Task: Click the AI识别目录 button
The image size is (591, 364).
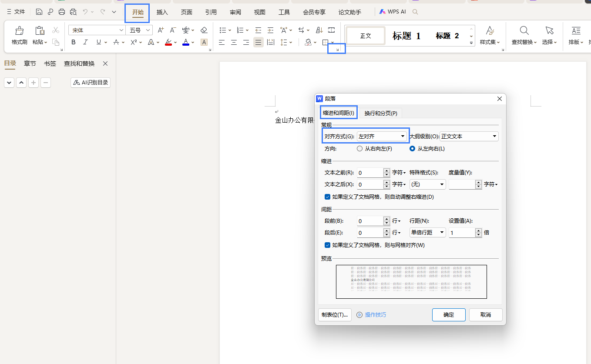Action: (91, 83)
